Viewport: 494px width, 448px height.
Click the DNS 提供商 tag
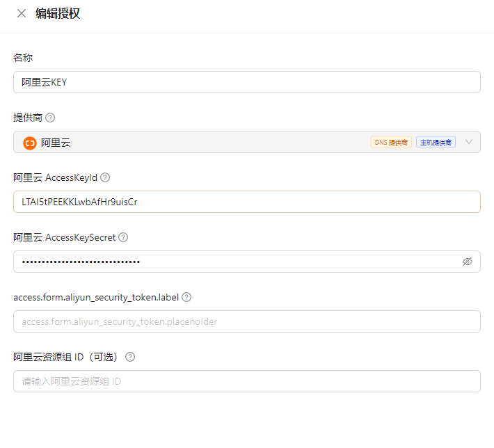(391, 143)
